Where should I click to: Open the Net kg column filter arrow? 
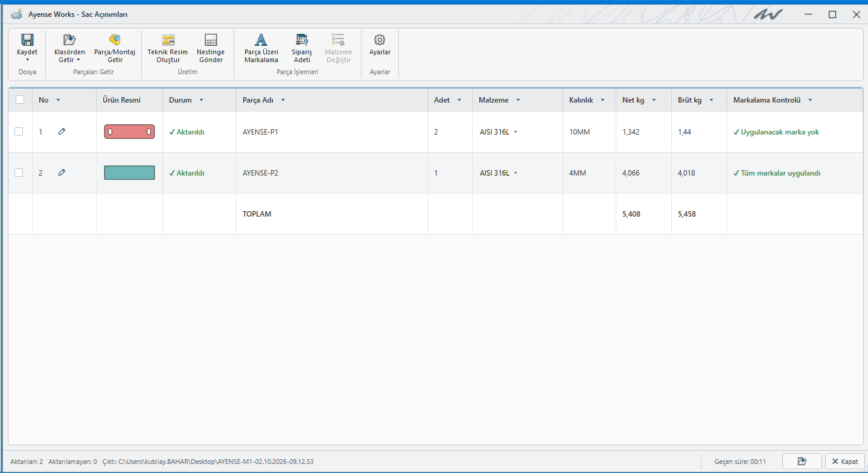[x=654, y=100]
